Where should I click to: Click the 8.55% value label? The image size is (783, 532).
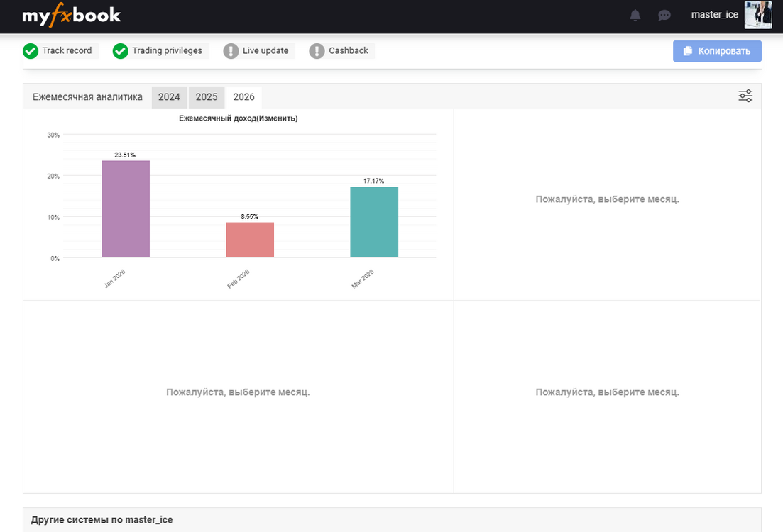click(x=250, y=216)
